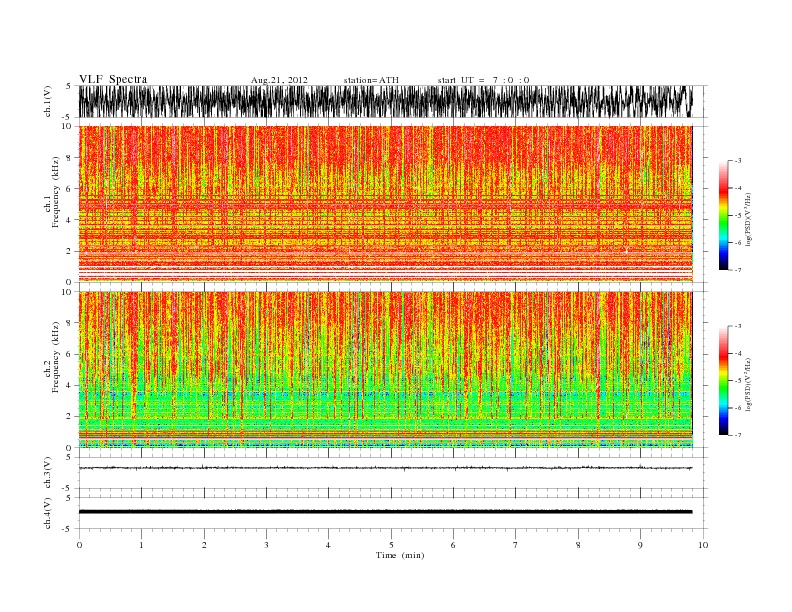792x612 pixels.
Task: Click the '-7' value on ch.2 color bar
Action: pos(737,435)
